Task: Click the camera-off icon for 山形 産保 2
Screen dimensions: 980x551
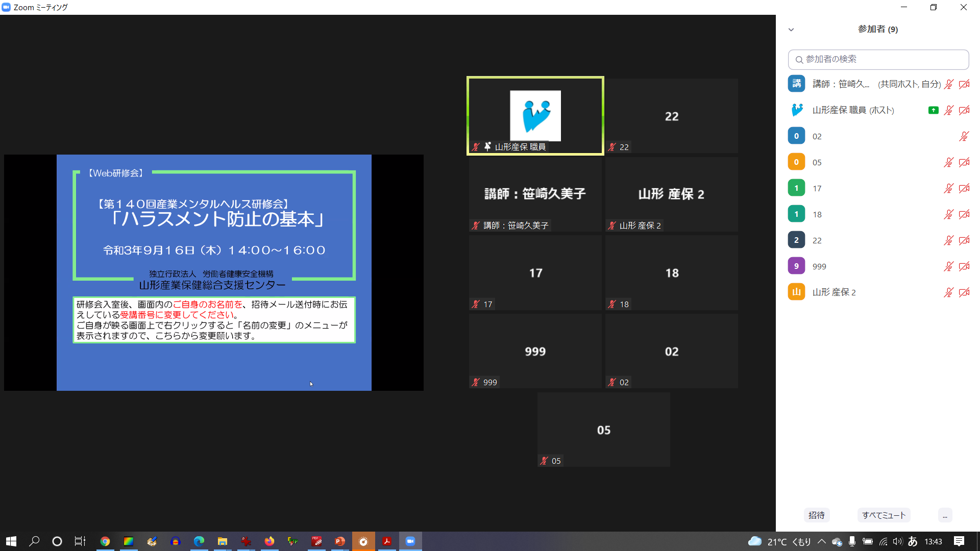Action: pos(964,292)
